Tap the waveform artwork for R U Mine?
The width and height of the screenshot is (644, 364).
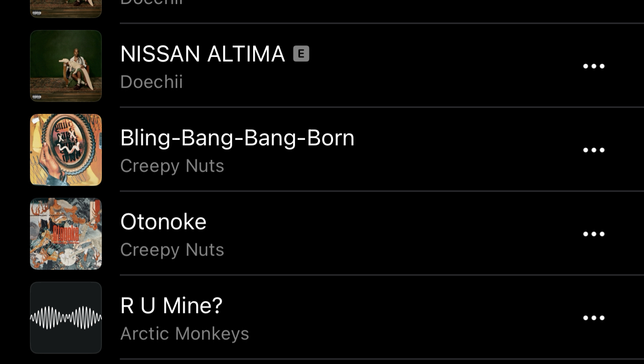coord(66,318)
